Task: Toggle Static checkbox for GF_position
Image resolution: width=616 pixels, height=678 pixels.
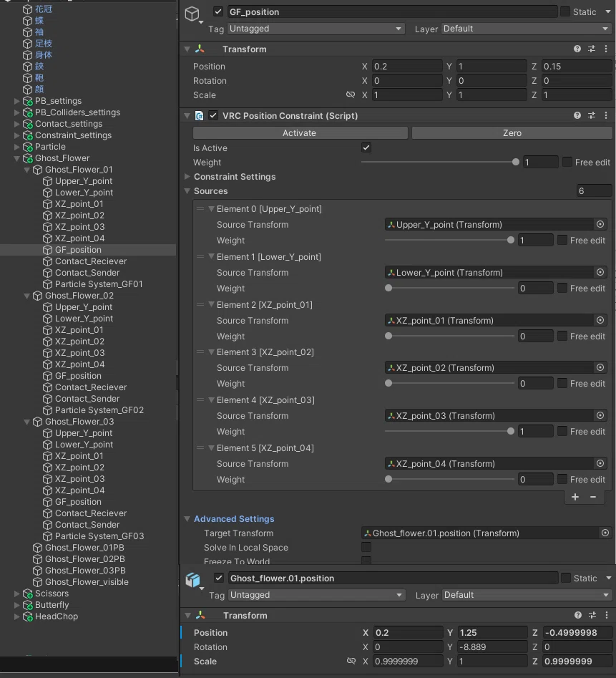Action: tap(565, 11)
